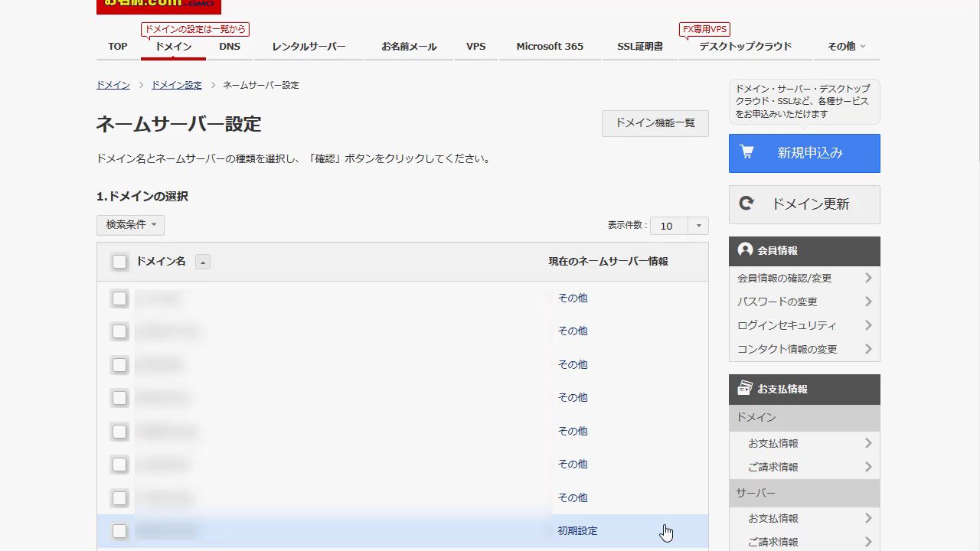Click the ドメイン機能一覧 button
The width and height of the screenshot is (980, 551).
(x=655, y=123)
